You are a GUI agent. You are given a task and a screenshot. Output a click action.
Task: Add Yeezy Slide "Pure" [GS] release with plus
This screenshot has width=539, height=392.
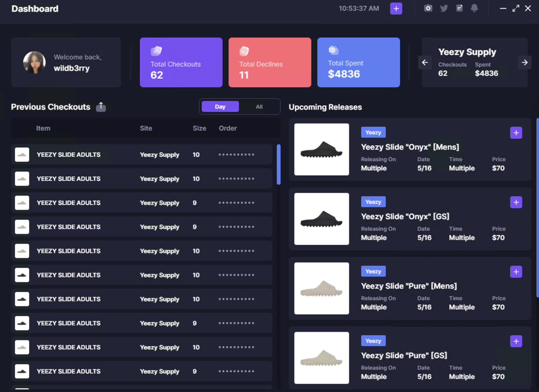coord(516,341)
